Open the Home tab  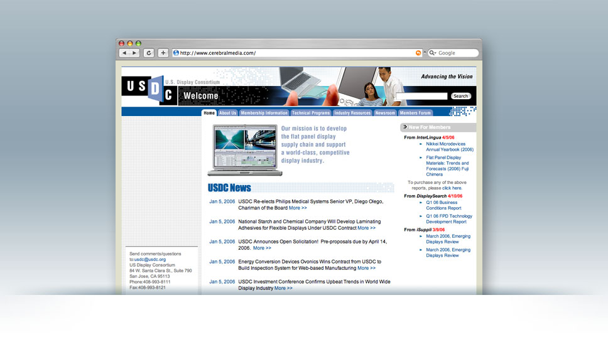pos(209,113)
